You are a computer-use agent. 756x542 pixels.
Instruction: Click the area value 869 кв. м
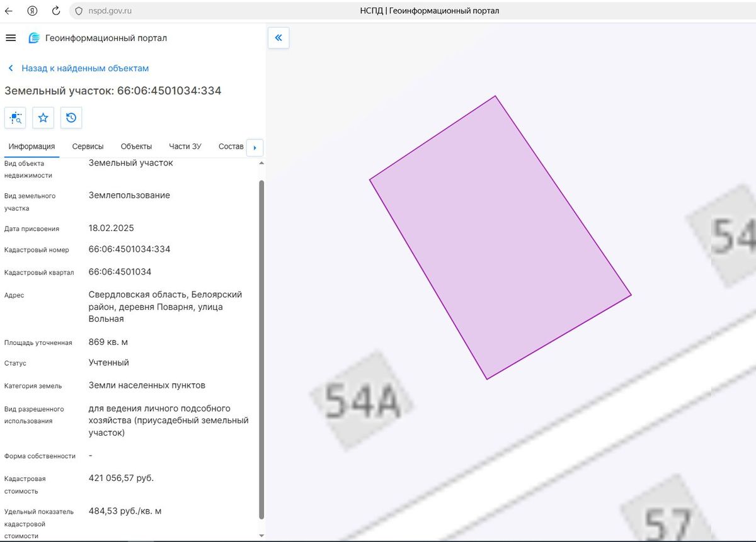pyautogui.click(x=108, y=342)
